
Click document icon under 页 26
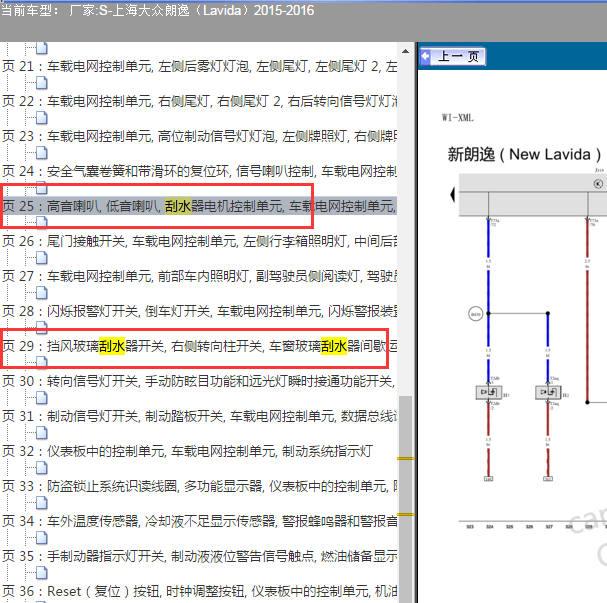click(x=41, y=258)
